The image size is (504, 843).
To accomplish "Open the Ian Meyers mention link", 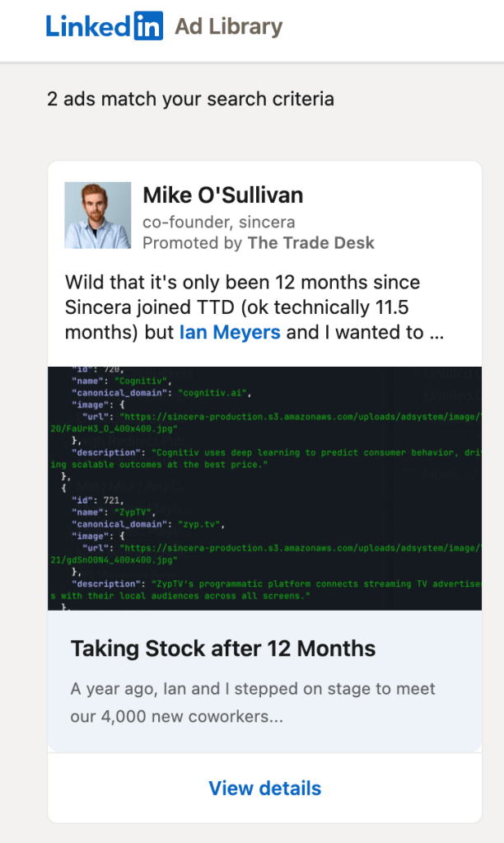I will 230,332.
